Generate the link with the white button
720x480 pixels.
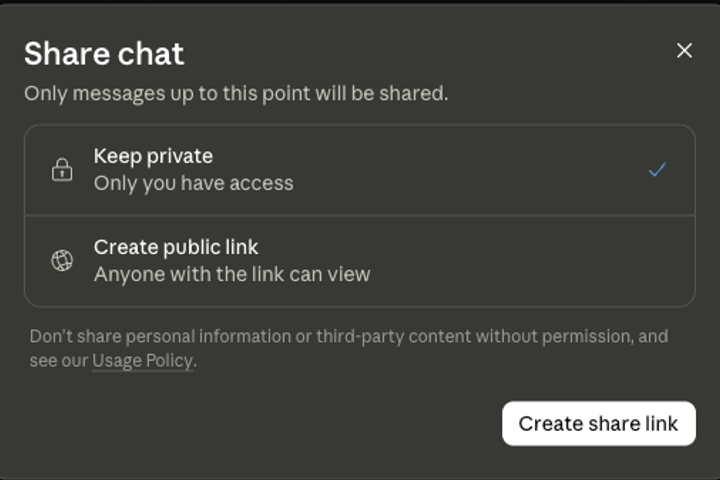pos(599,424)
